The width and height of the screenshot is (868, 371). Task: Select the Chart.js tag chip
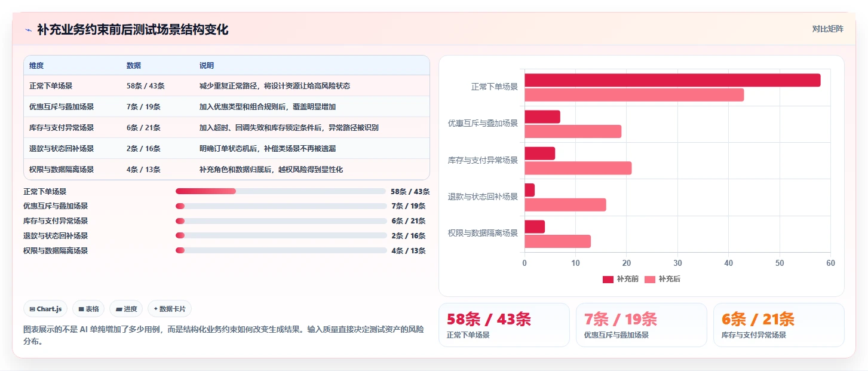pos(46,309)
